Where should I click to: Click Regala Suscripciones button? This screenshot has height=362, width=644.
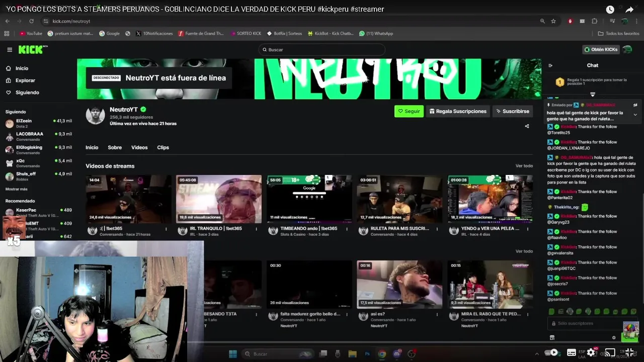[458, 111]
